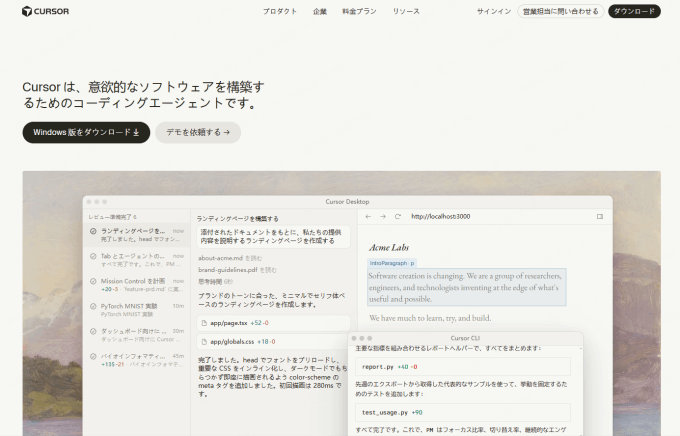The image size is (680, 436).
Task: Open the プロダクト menu
Action: click(280, 11)
